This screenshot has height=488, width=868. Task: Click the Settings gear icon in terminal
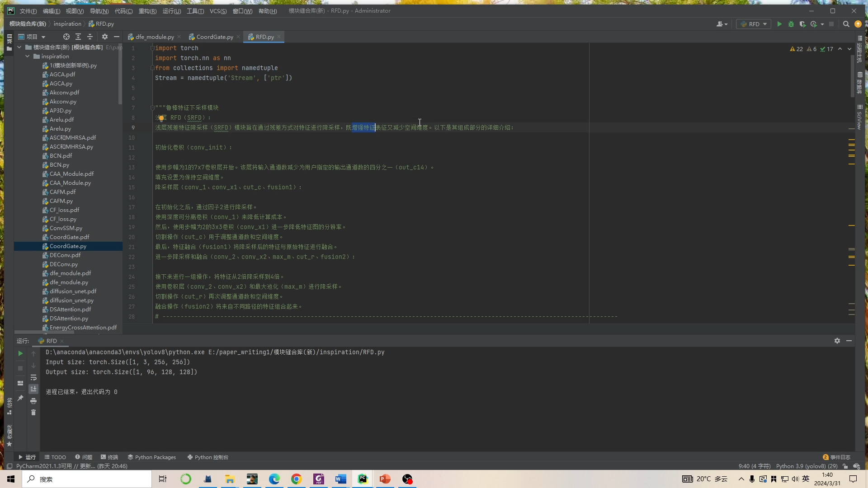pyautogui.click(x=838, y=340)
